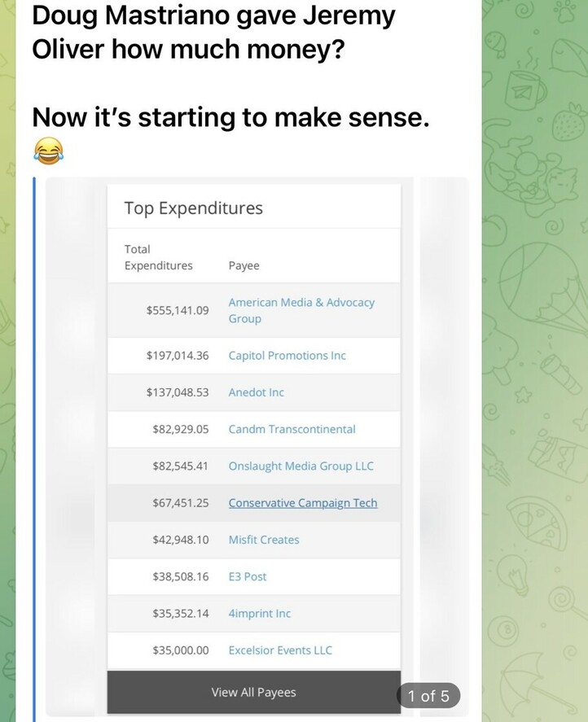Viewport: 588px width, 722px height.
Task: Click the Excelsior Events LLC link
Action: [x=280, y=650]
